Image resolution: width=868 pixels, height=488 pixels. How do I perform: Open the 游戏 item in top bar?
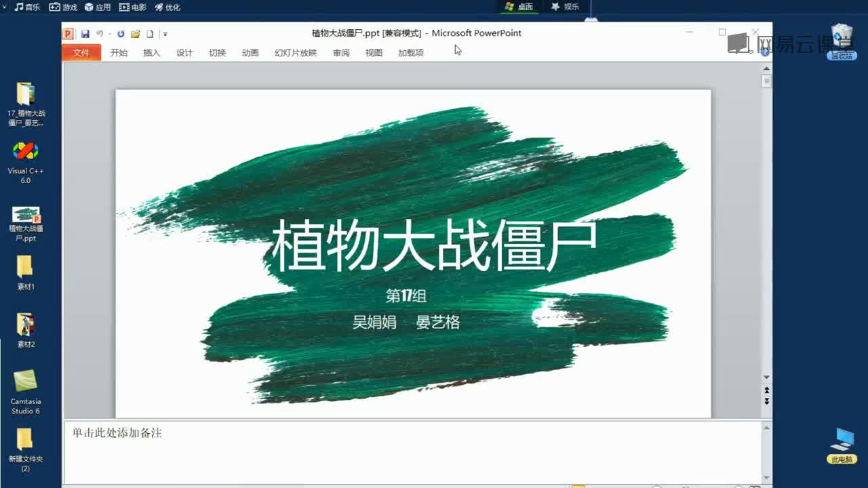(63, 7)
